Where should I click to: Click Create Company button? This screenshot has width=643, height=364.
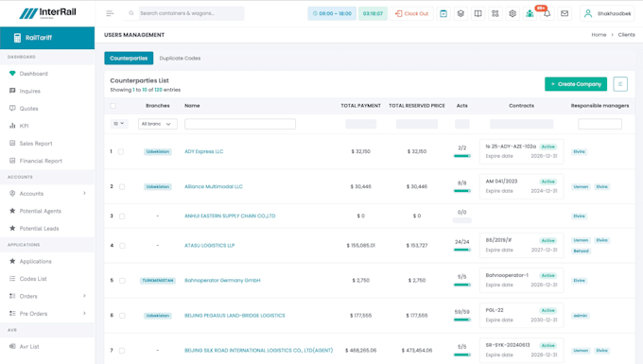click(x=576, y=84)
